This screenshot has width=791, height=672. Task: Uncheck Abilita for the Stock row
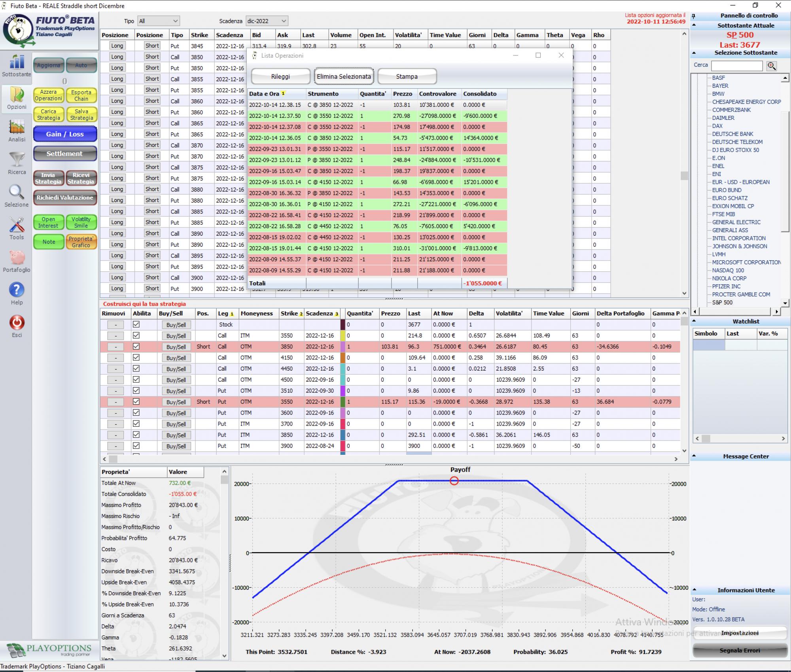136,324
